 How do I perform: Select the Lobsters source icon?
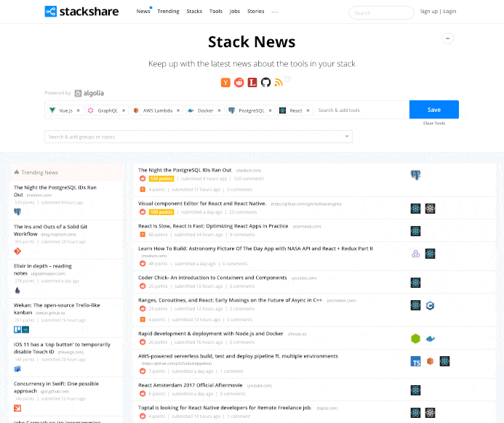[252, 83]
